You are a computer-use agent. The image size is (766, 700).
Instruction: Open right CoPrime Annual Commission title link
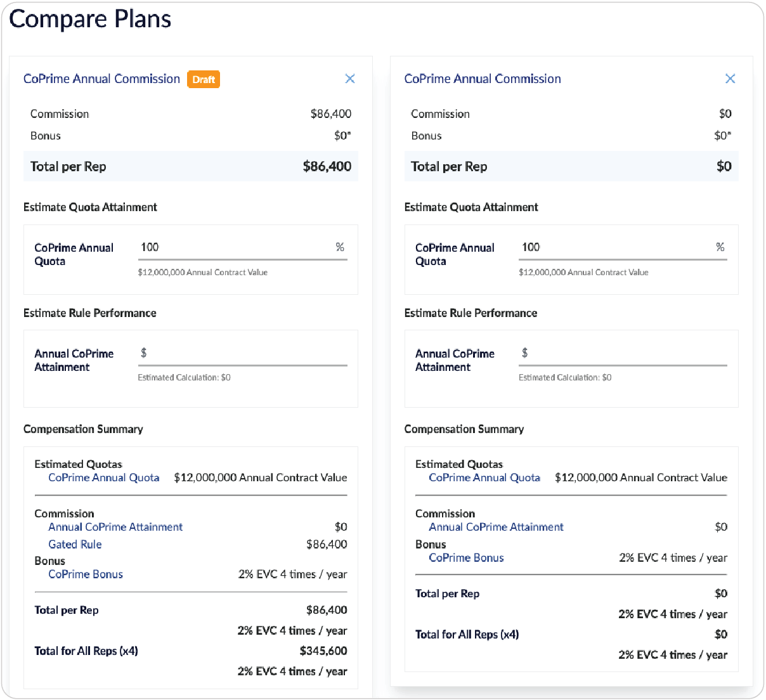pos(483,79)
